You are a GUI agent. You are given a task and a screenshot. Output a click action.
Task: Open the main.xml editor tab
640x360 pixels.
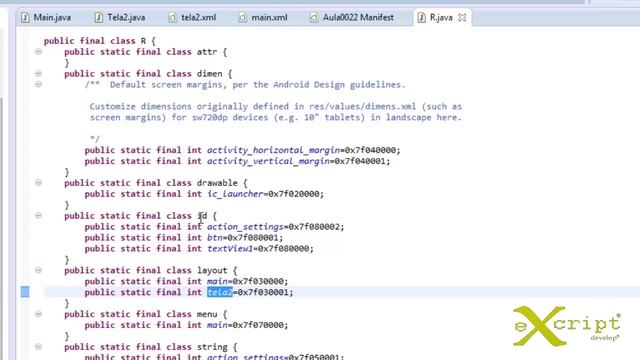pos(263,18)
